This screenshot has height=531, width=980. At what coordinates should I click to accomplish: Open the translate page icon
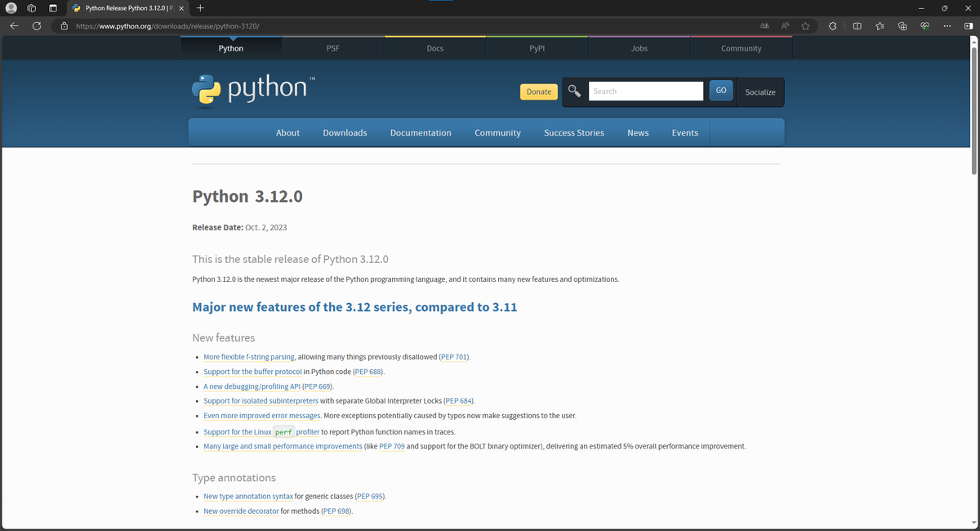(x=764, y=26)
